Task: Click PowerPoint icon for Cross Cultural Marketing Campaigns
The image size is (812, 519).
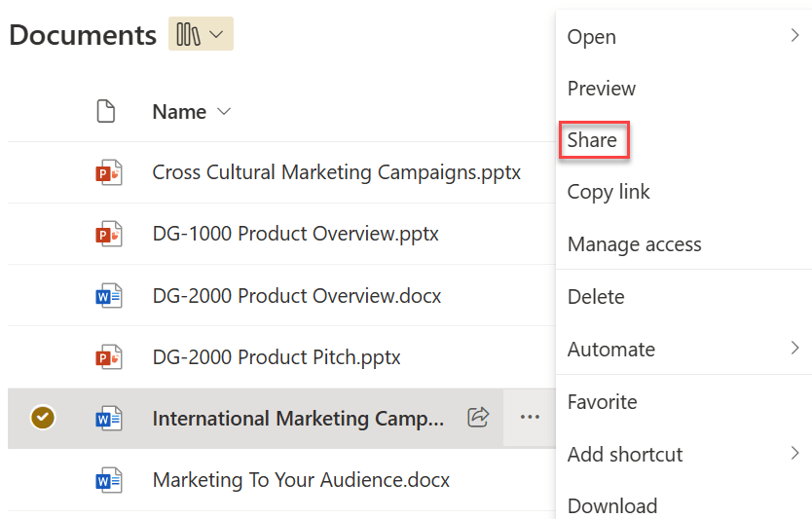Action: [x=109, y=172]
